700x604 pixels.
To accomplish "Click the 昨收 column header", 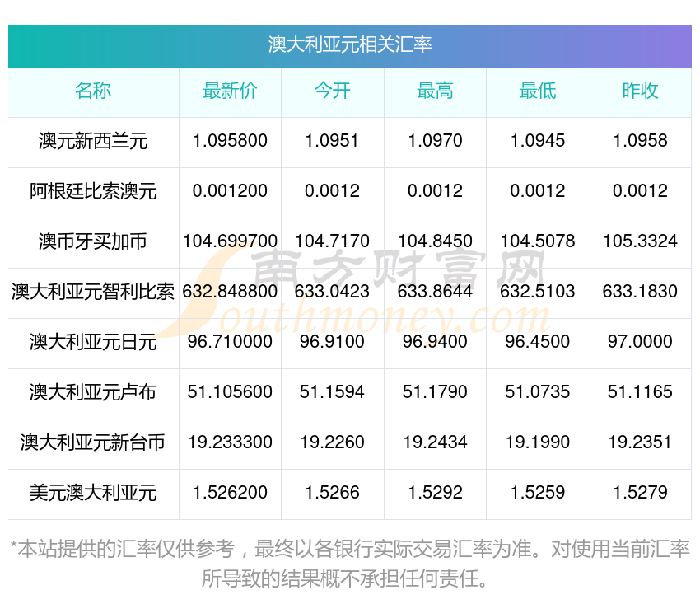I will (x=640, y=91).
